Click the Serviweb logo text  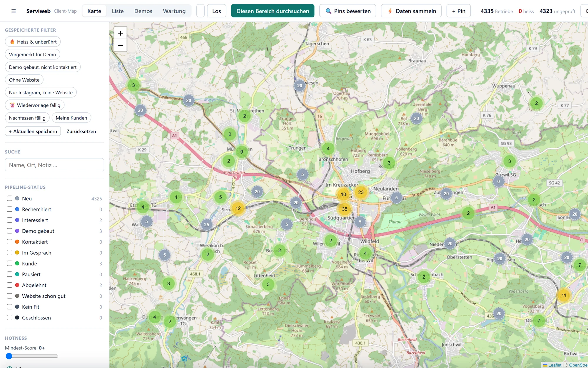(x=39, y=11)
